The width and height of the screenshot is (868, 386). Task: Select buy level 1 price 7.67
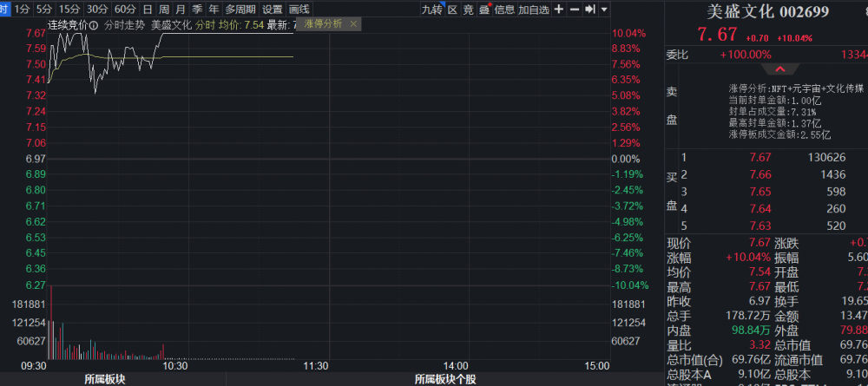(x=760, y=158)
